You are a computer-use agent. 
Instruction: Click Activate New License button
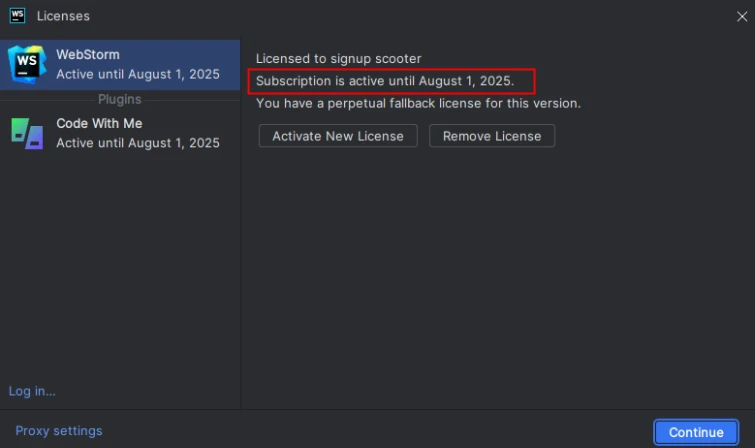tap(338, 136)
